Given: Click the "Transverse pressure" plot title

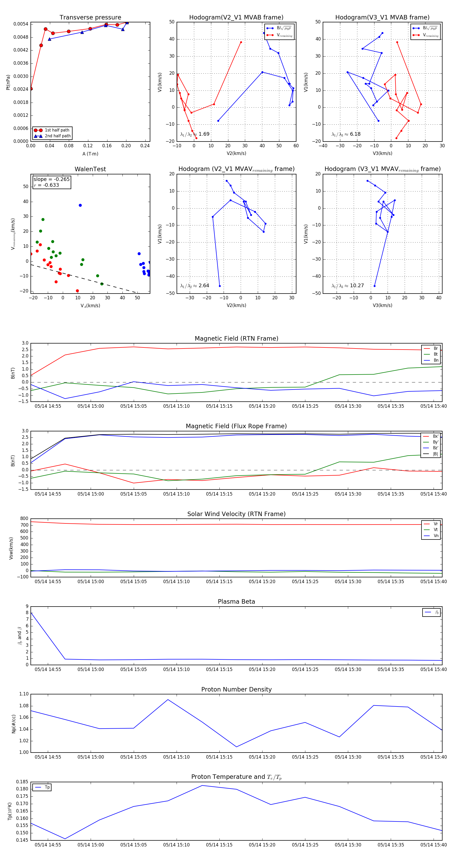Looking at the screenshot, I should (90, 18).
